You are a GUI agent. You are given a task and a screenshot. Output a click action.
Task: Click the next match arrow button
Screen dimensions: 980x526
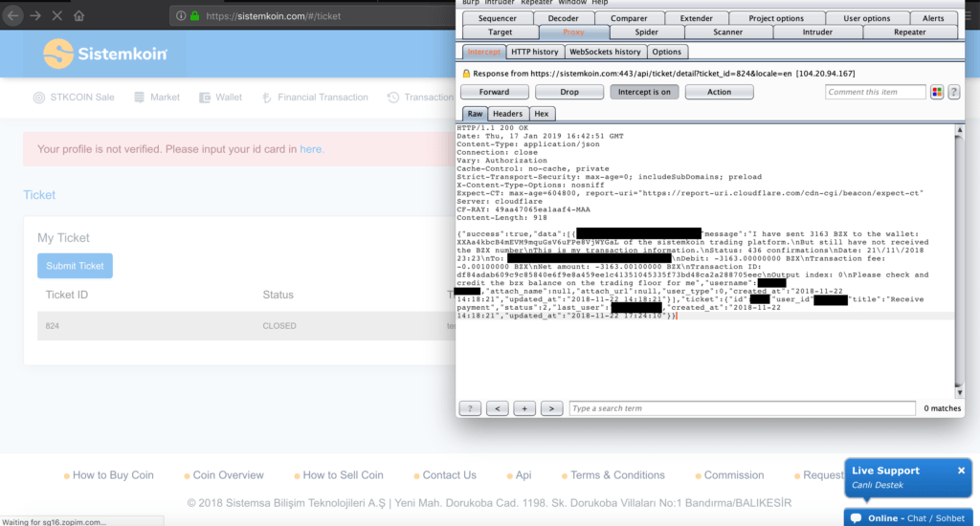click(x=550, y=408)
